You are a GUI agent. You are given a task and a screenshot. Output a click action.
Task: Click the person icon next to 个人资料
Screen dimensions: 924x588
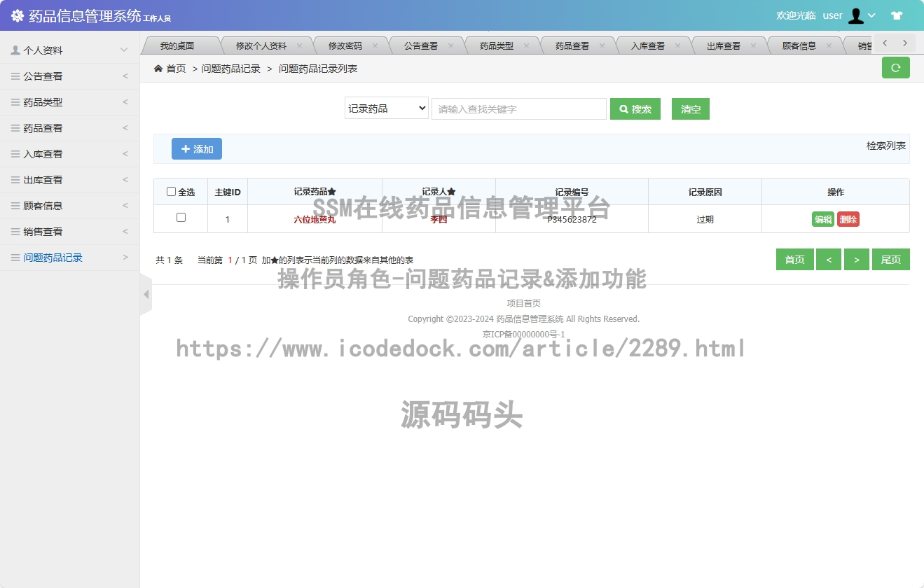click(15, 50)
